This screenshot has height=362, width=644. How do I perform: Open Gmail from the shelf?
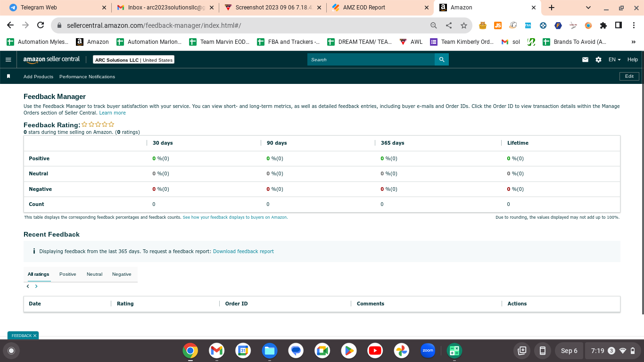click(217, 351)
